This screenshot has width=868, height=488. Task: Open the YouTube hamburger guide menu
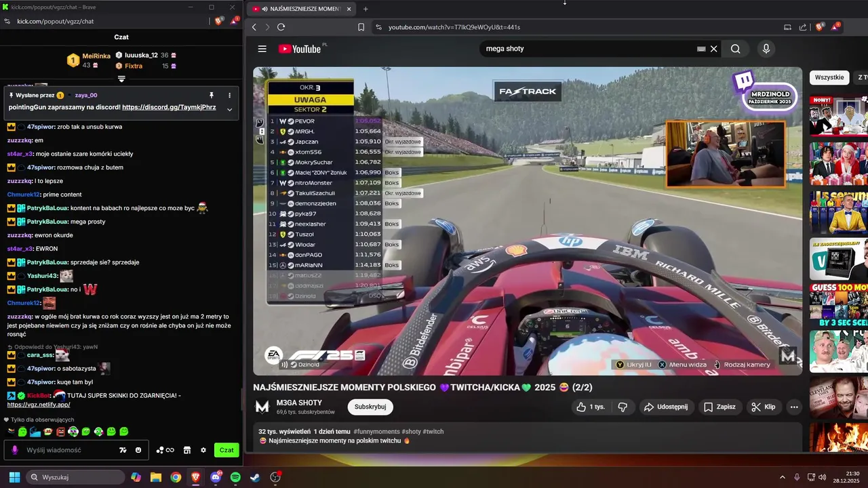pos(262,49)
